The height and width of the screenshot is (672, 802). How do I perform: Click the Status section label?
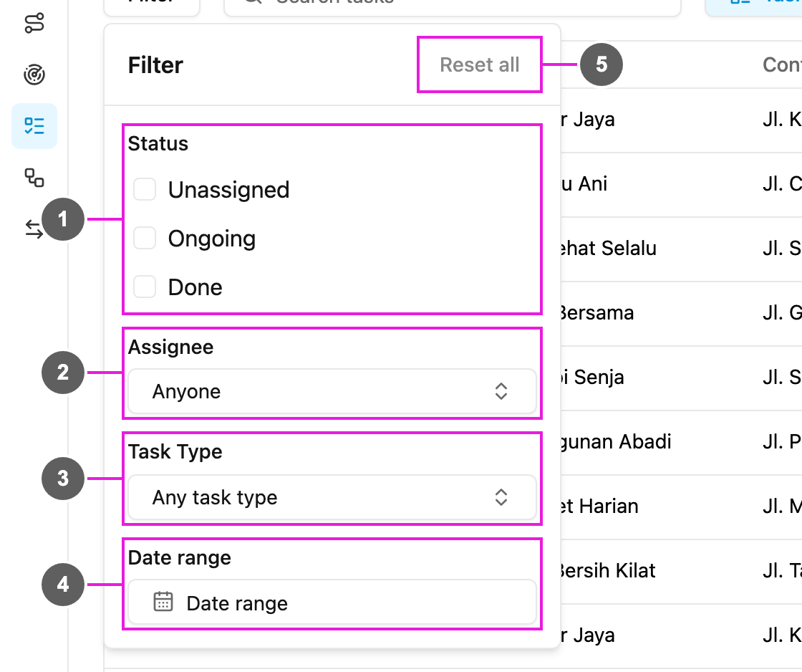click(158, 144)
